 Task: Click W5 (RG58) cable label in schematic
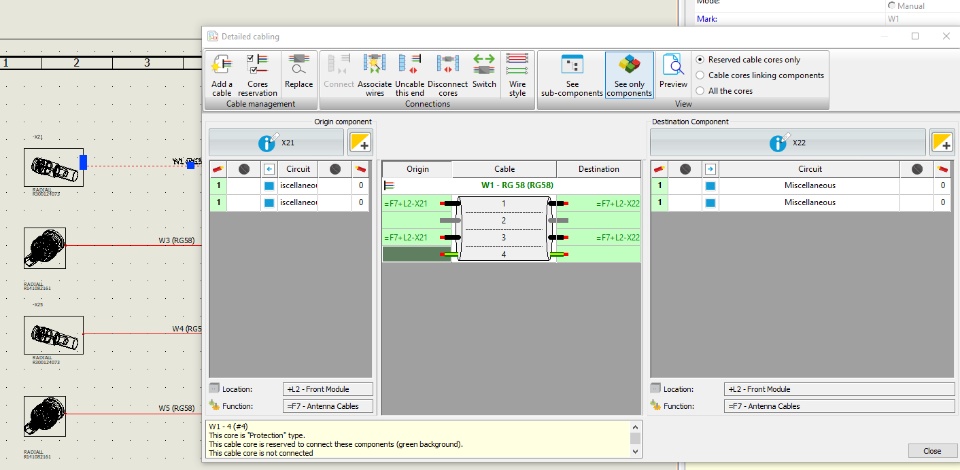click(176, 408)
